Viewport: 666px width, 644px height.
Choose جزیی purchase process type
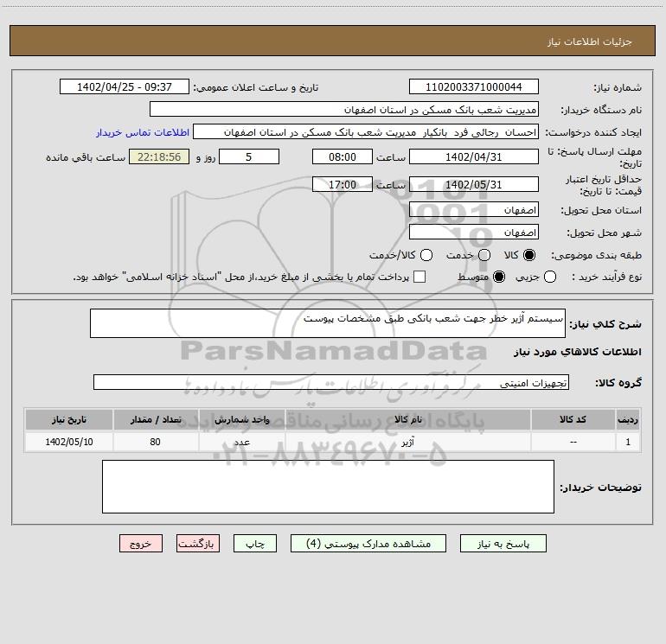click(x=549, y=277)
